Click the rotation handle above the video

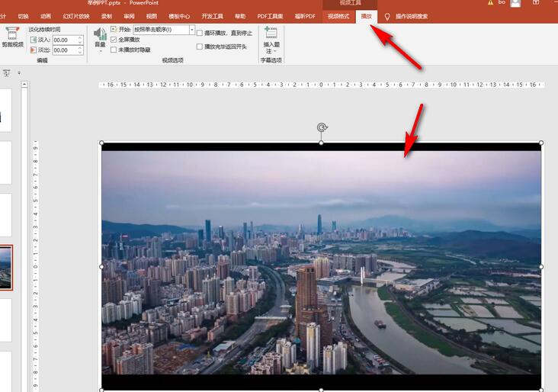(x=322, y=128)
